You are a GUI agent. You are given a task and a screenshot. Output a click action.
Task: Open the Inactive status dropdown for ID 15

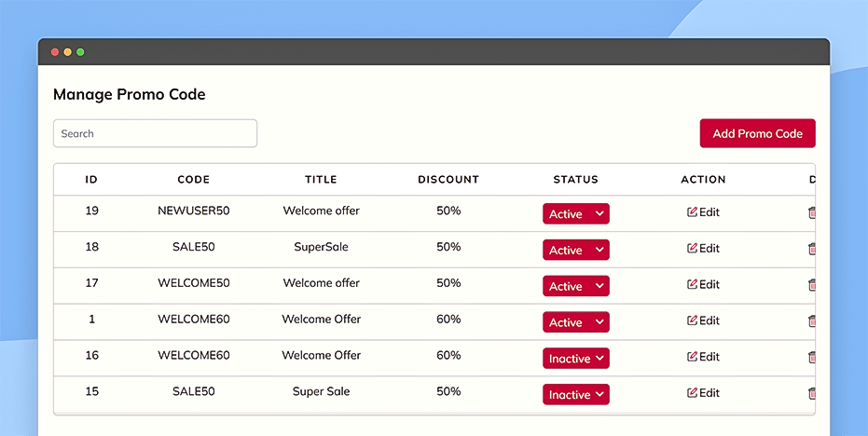tap(576, 394)
